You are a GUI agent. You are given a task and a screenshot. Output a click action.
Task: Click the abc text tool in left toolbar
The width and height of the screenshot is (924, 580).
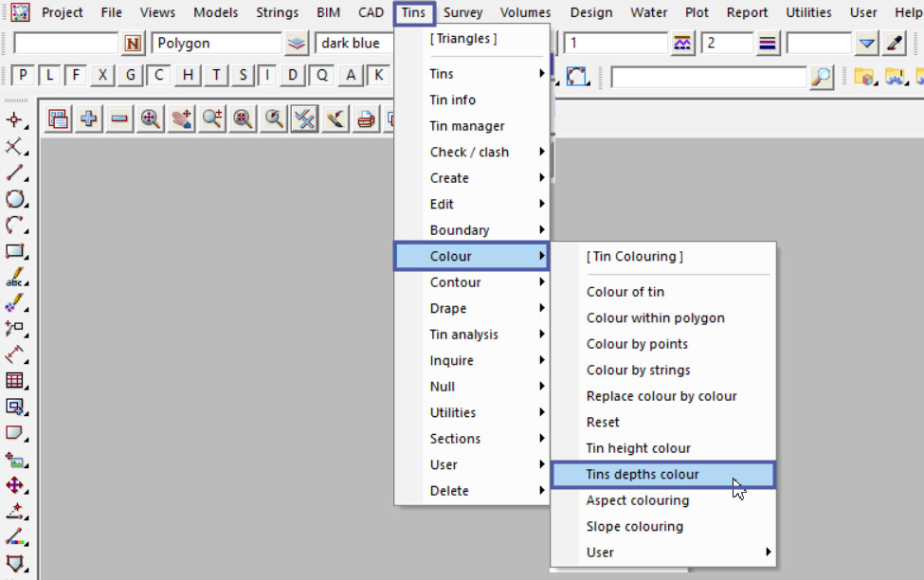15,279
